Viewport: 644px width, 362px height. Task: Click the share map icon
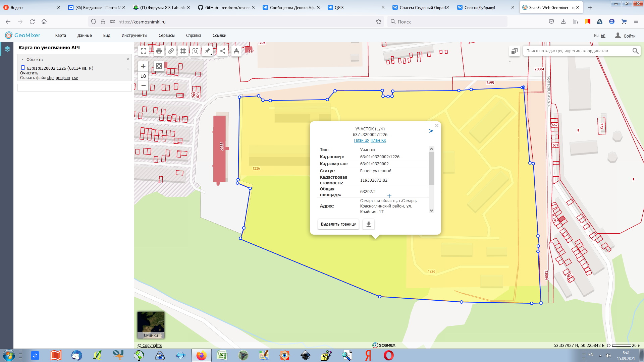tap(223, 51)
